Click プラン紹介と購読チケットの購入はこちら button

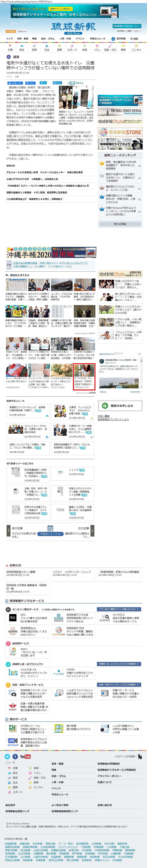[x=119, y=609]
